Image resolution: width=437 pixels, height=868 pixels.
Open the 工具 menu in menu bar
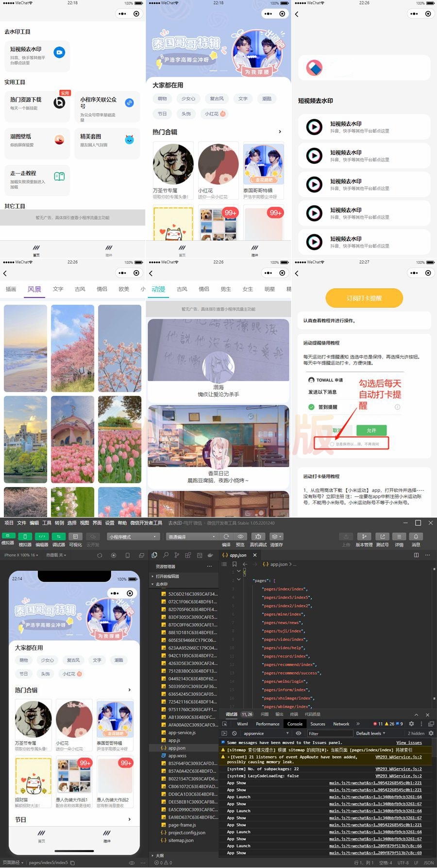pos(47,523)
